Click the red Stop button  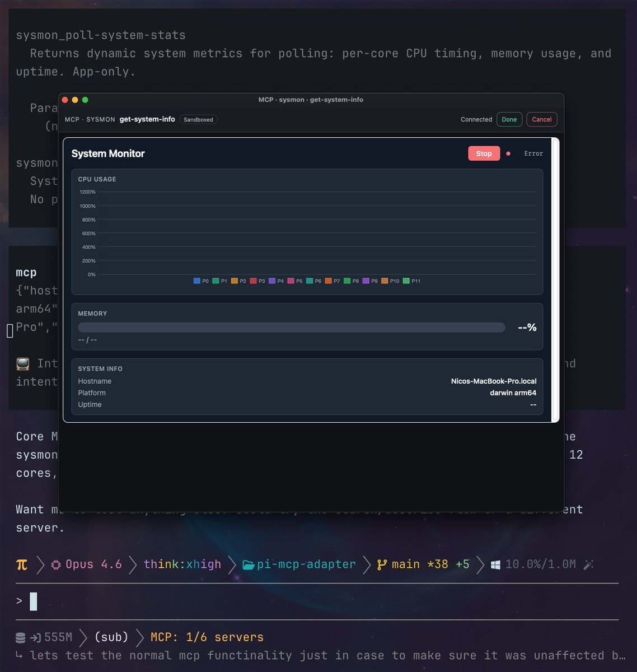(x=484, y=153)
